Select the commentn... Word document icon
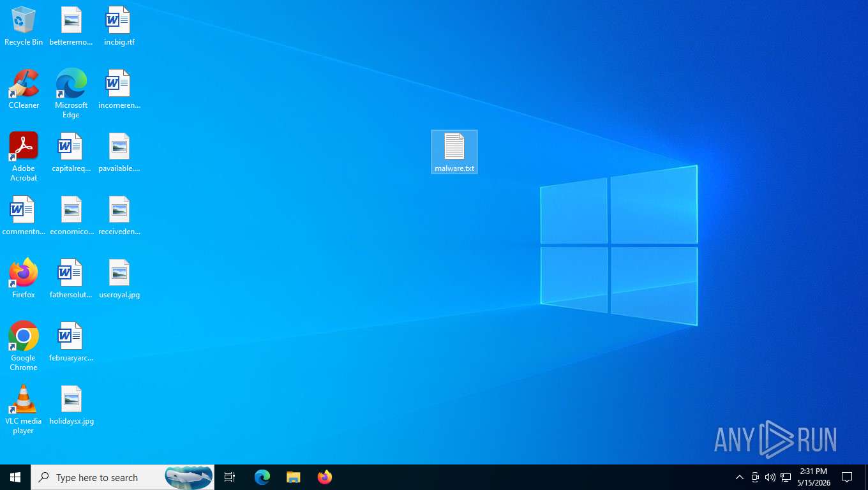The height and width of the screenshot is (490, 868). [24, 216]
